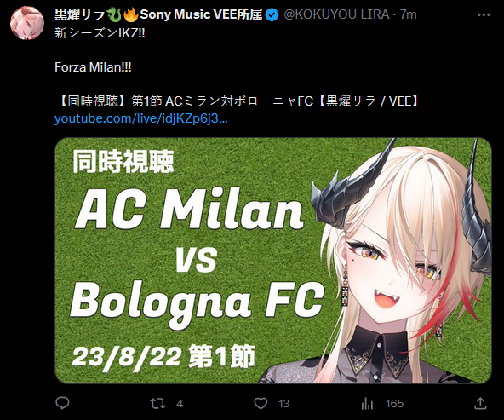Image resolution: width=504 pixels, height=420 pixels.
Task: Like the tweet with the heart icon
Action: (261, 403)
